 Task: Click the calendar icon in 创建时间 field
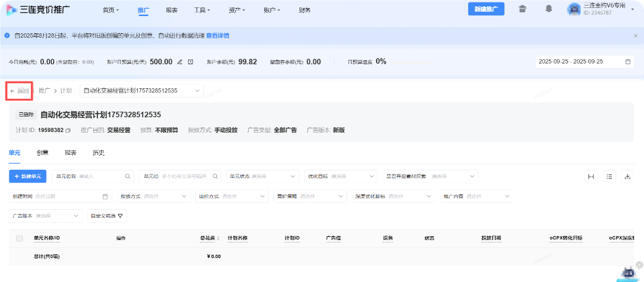105,196
